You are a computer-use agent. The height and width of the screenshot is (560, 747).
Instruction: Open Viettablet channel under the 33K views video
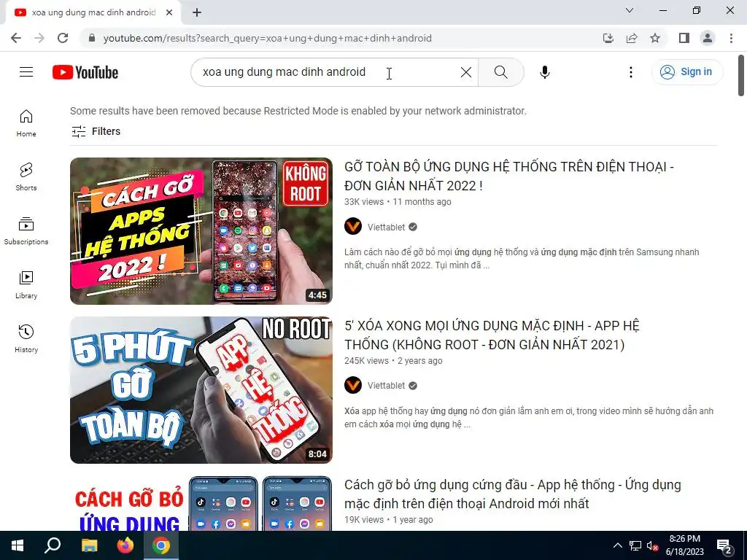[x=386, y=227]
